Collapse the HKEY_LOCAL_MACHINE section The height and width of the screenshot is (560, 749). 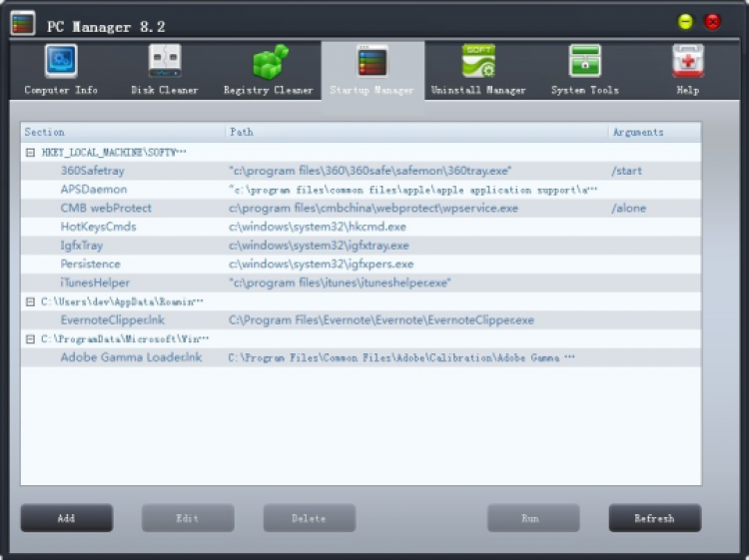pos(30,153)
